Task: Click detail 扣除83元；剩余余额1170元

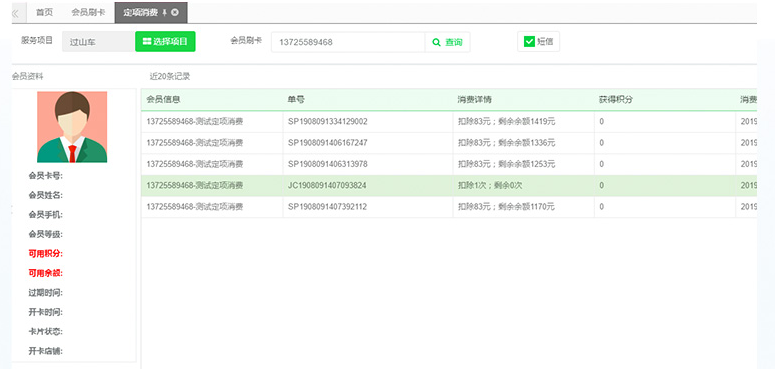Action: (x=506, y=207)
